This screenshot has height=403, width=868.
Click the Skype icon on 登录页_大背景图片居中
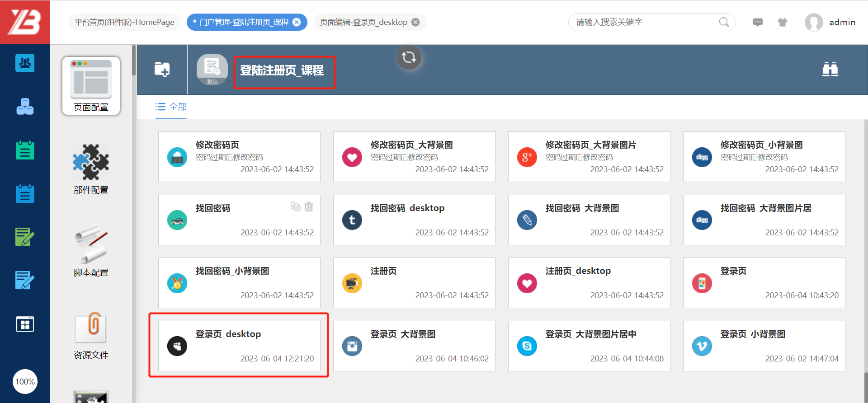[527, 347]
